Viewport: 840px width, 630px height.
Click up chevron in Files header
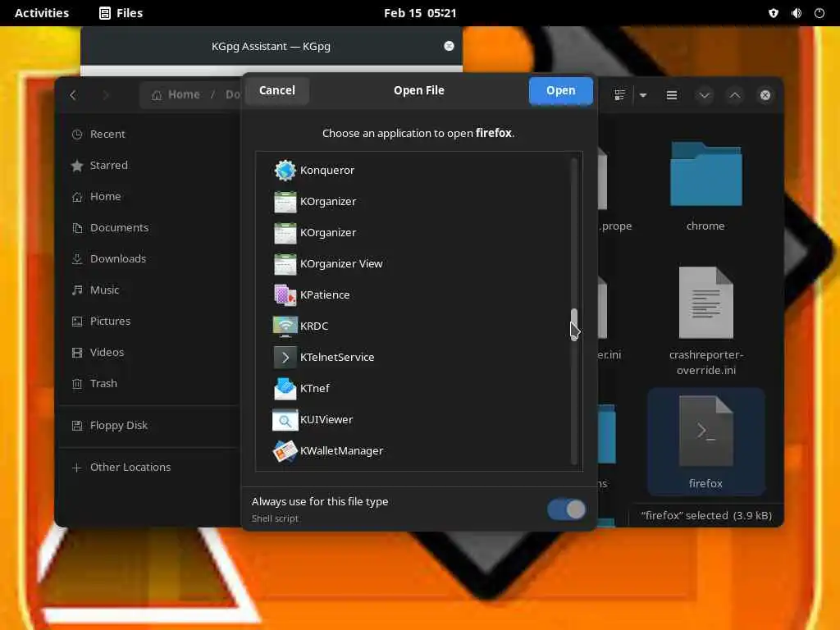734,95
